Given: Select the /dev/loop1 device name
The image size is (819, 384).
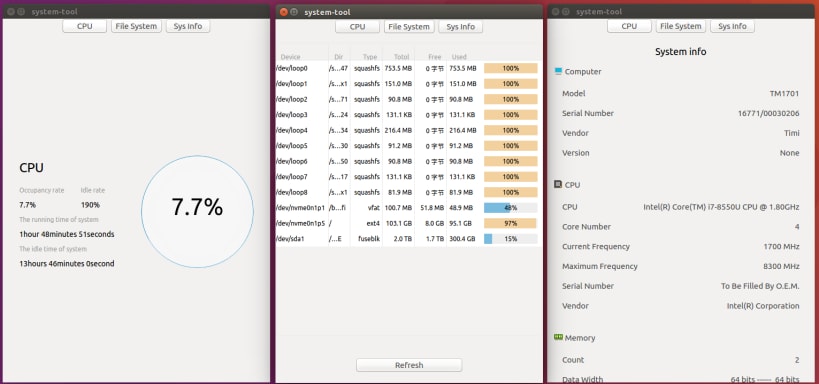Looking at the screenshot, I should point(292,84).
